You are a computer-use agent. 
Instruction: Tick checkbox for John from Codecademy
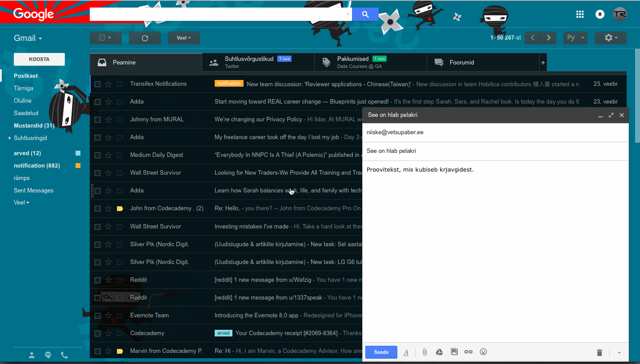[97, 208]
